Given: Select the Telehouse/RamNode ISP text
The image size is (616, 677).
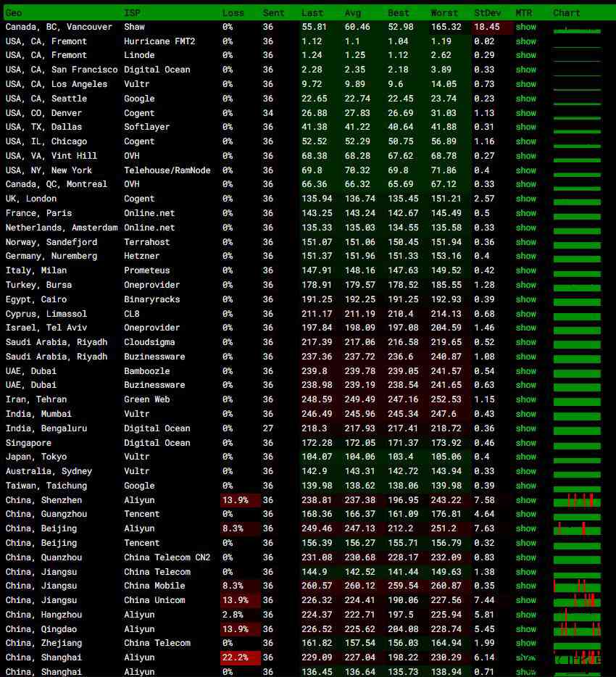Looking at the screenshot, I should click(167, 170).
